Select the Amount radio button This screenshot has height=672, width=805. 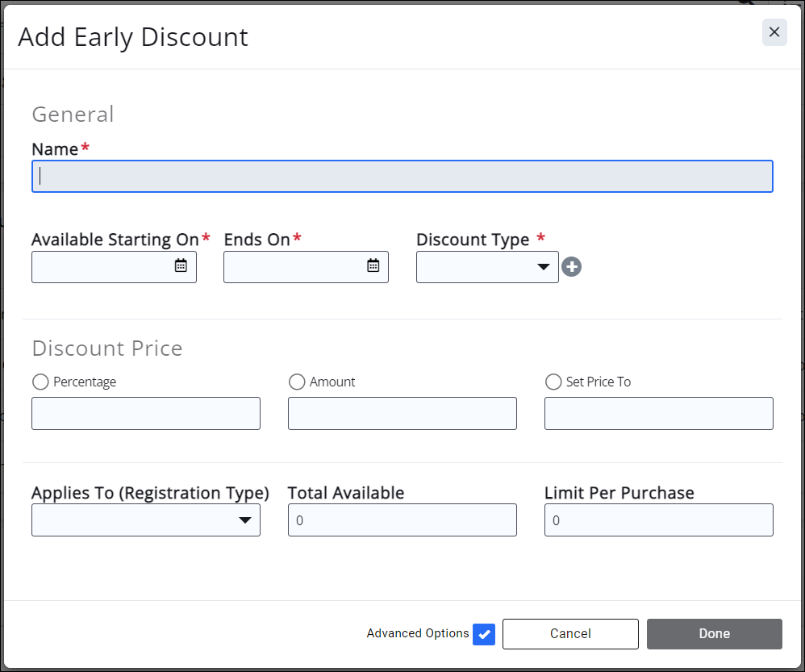point(297,382)
